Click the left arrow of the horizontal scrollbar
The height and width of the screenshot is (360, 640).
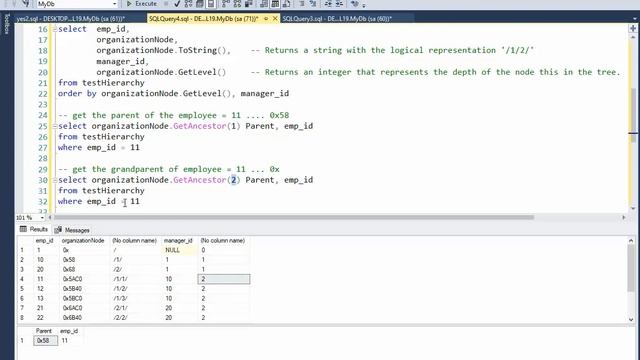[x=50, y=218]
